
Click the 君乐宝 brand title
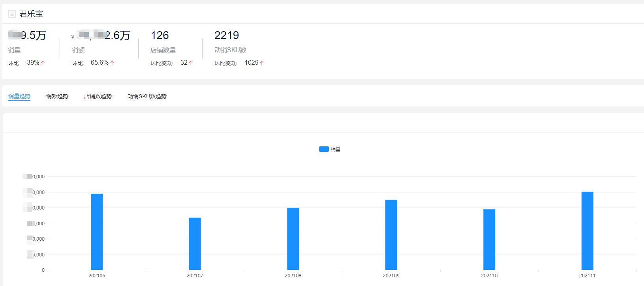click(31, 14)
